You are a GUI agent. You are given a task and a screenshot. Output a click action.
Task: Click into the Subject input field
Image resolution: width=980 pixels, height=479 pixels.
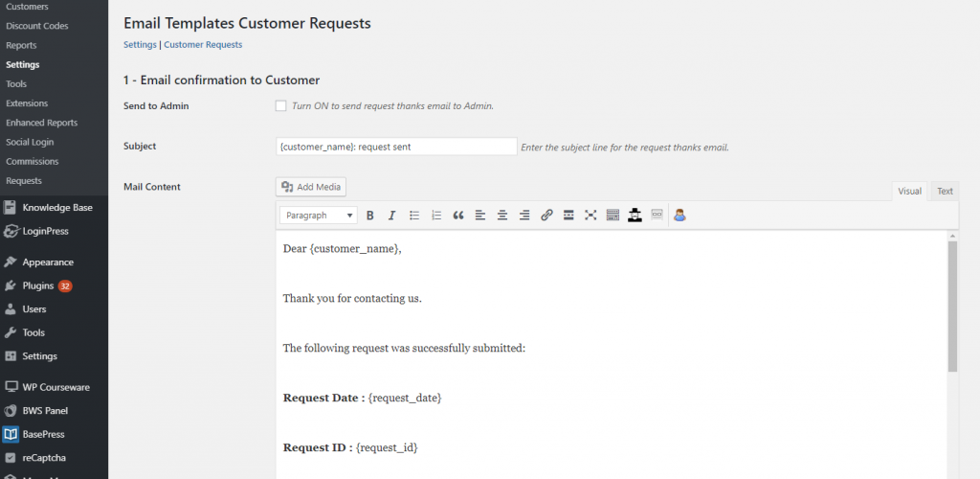[x=396, y=147]
